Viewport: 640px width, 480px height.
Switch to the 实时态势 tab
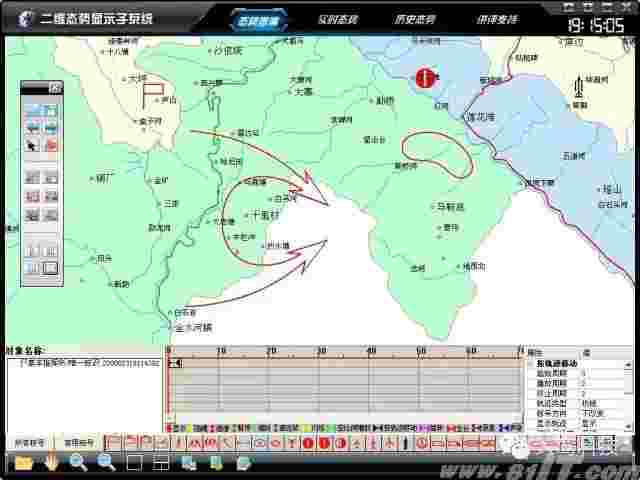point(339,20)
